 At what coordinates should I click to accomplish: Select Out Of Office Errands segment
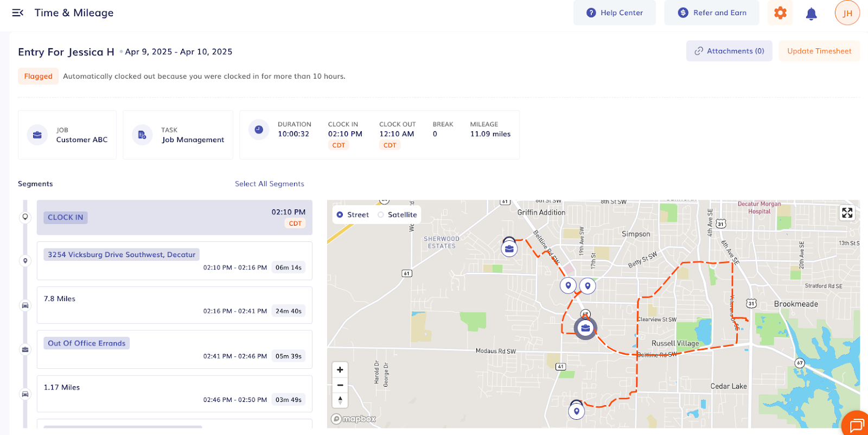pos(175,349)
